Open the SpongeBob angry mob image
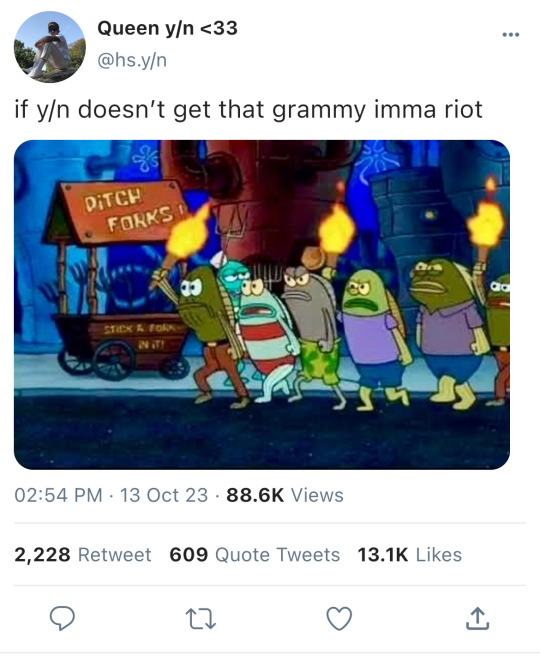Image resolution: width=540 pixels, height=661 pixels. coord(262,304)
